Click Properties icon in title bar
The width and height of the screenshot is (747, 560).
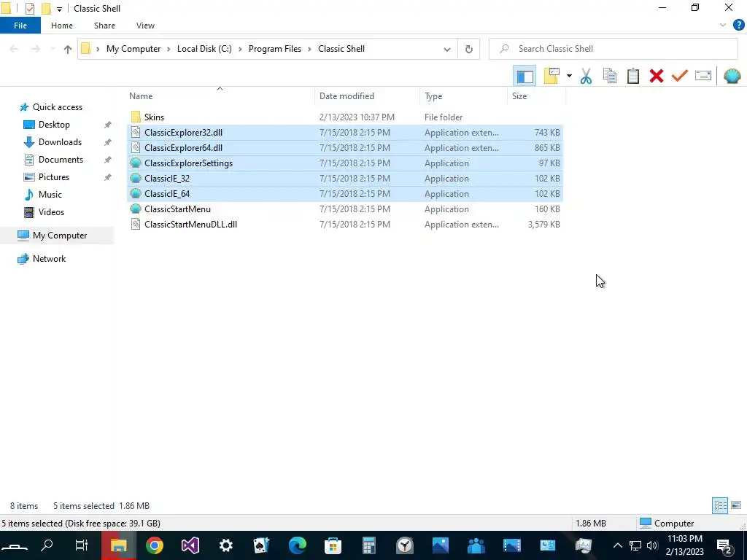pyautogui.click(x=29, y=9)
